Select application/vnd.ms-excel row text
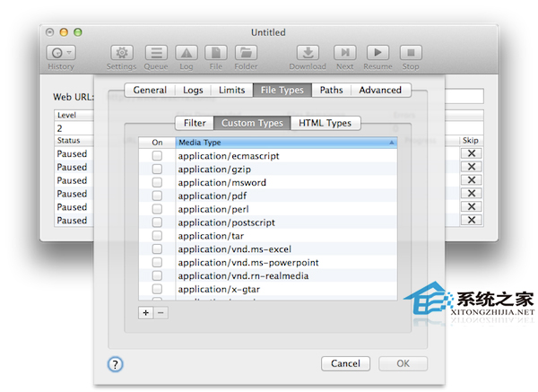Viewport: 538px width, 392px height. point(235,249)
